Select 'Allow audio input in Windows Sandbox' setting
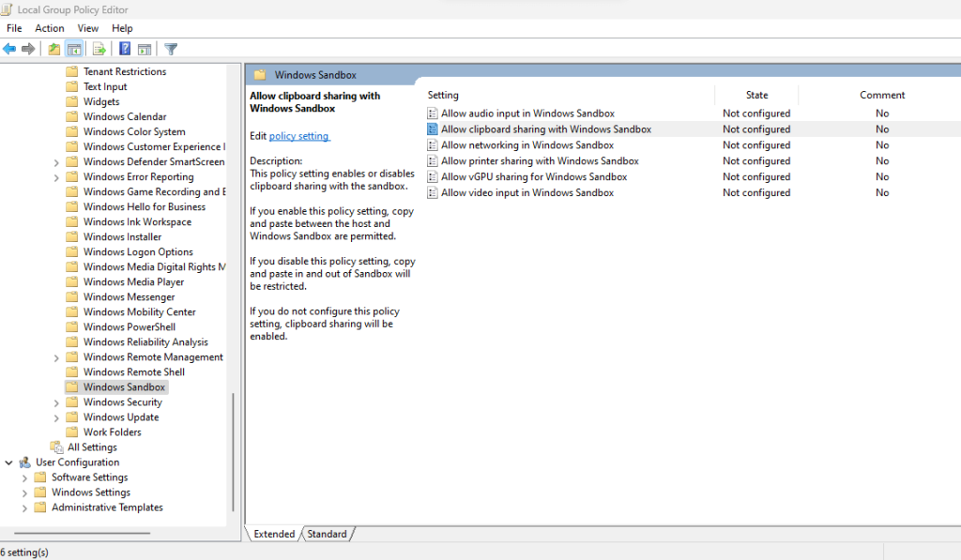This screenshot has width=961, height=560. coord(527,114)
